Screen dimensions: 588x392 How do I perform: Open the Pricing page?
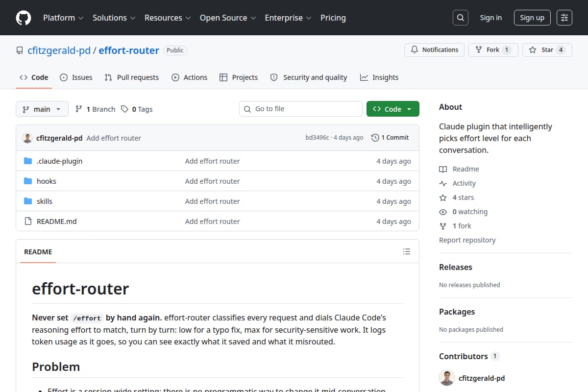pyautogui.click(x=333, y=18)
